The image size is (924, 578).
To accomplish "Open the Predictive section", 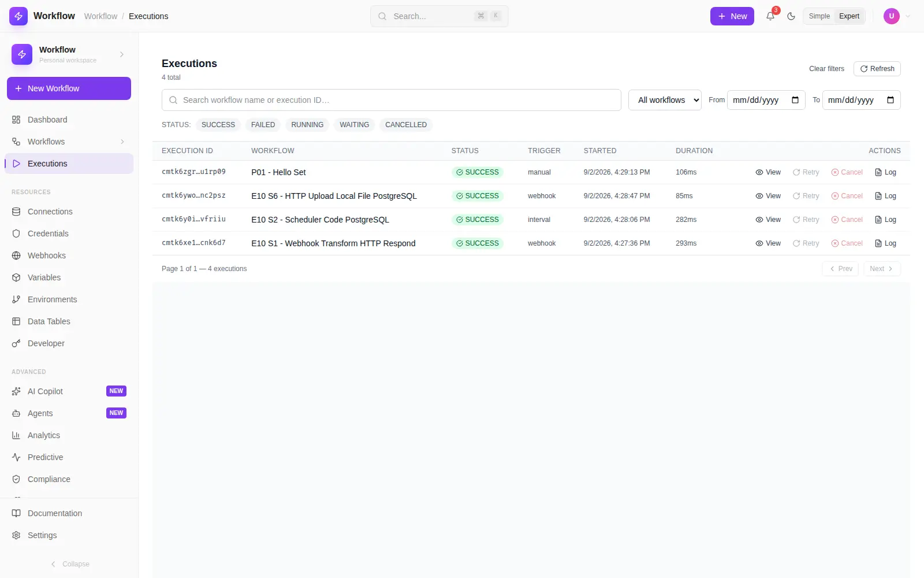I will coord(69,457).
